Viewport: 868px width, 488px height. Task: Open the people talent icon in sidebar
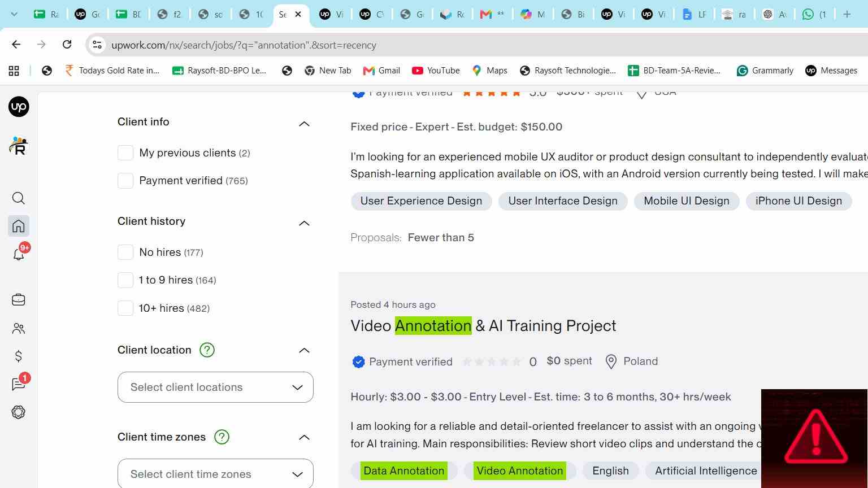[x=19, y=328]
